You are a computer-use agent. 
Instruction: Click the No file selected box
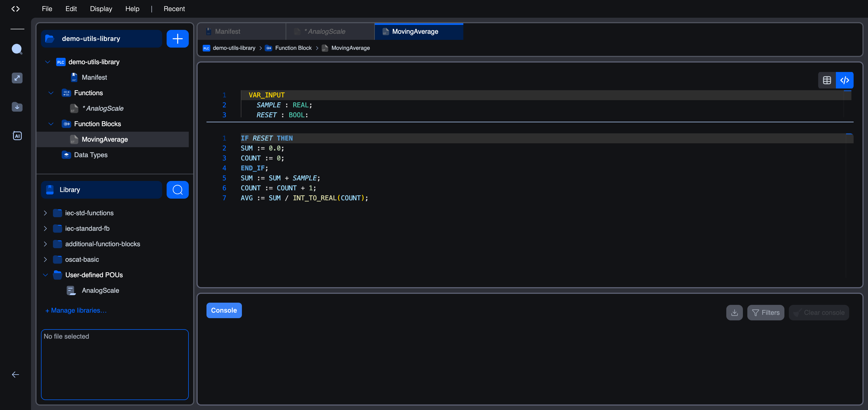tap(115, 365)
